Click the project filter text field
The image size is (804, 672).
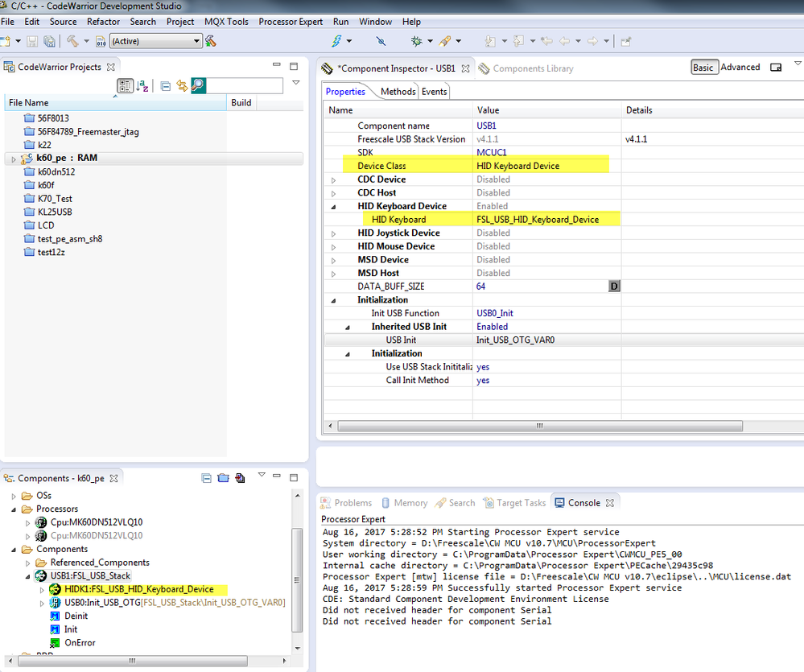pos(245,85)
